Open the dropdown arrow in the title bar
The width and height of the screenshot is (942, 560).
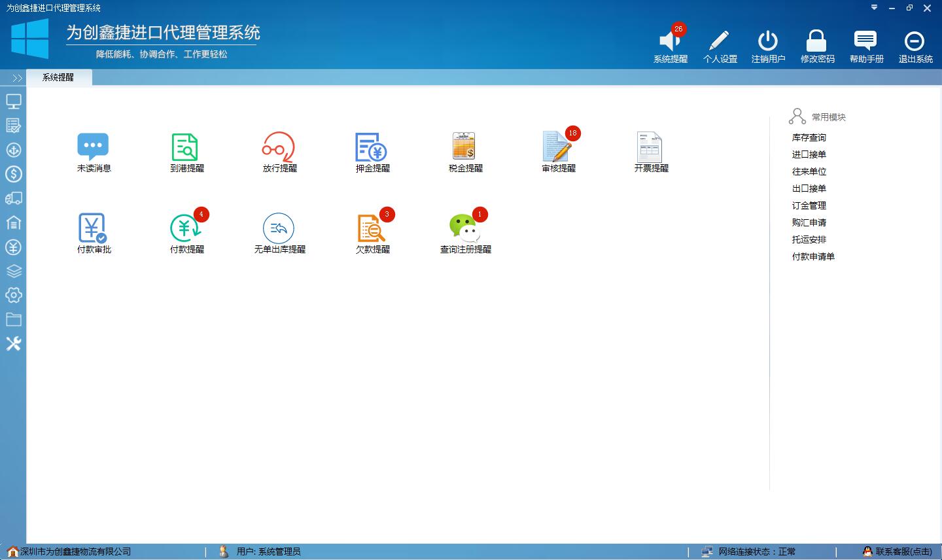[874, 9]
